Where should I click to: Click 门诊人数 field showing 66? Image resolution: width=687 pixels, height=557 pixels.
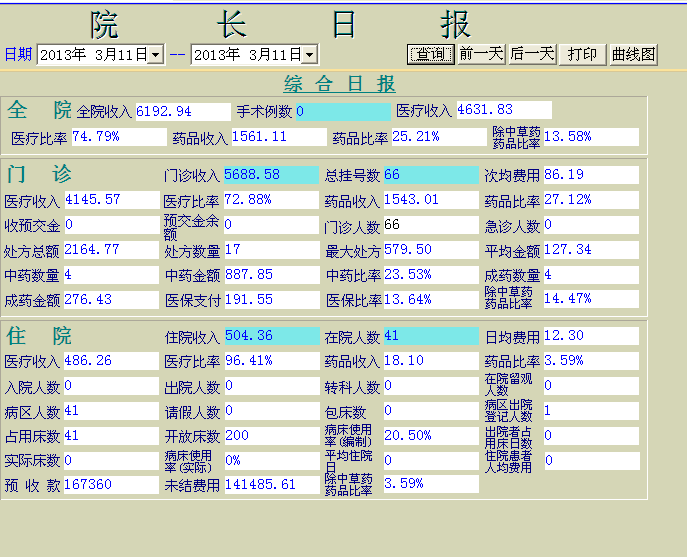431,225
